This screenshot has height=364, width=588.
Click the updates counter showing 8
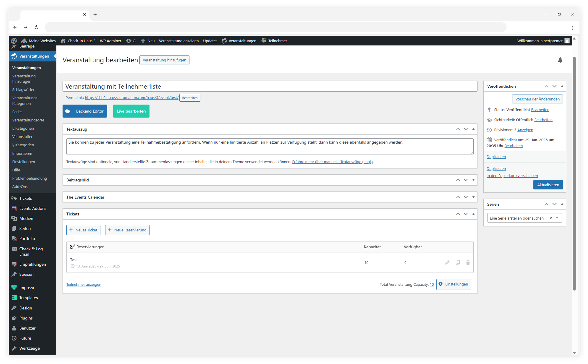tap(131, 41)
